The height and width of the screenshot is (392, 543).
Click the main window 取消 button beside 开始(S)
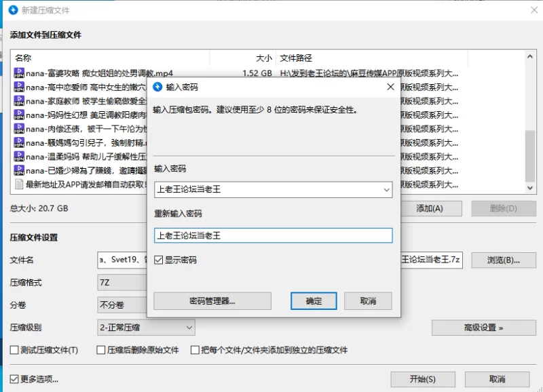(498, 379)
